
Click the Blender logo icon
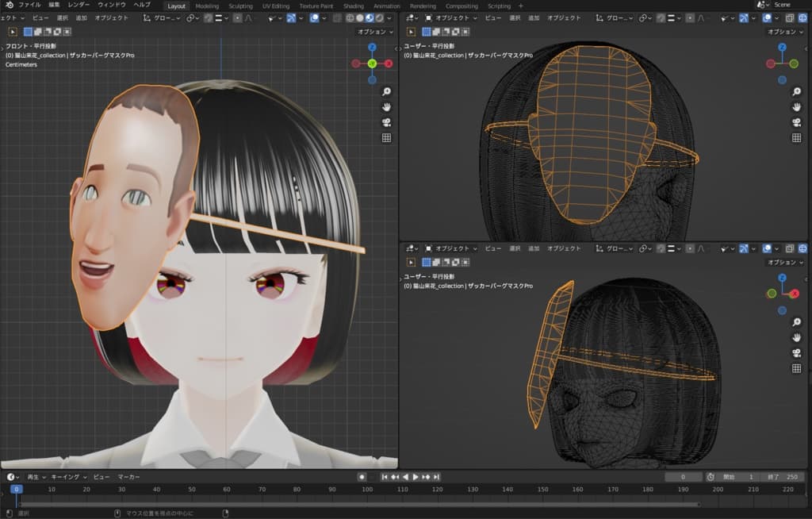pos(9,5)
